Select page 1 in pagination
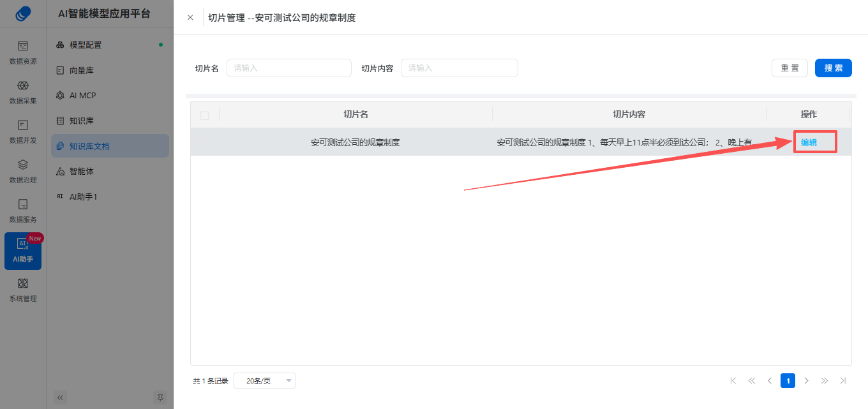The width and height of the screenshot is (868, 409). [788, 381]
